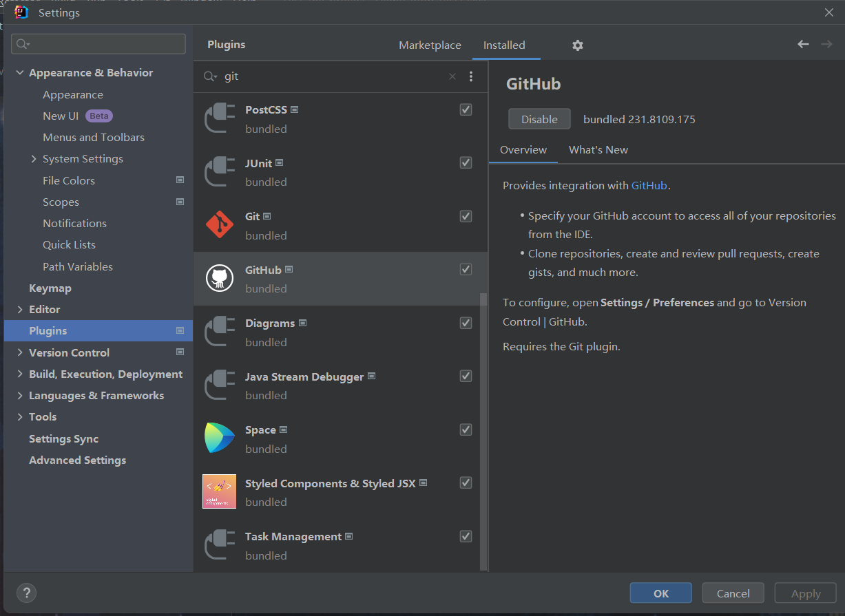Click the Disable button for GitHub
This screenshot has height=616, width=845.
pyautogui.click(x=539, y=119)
